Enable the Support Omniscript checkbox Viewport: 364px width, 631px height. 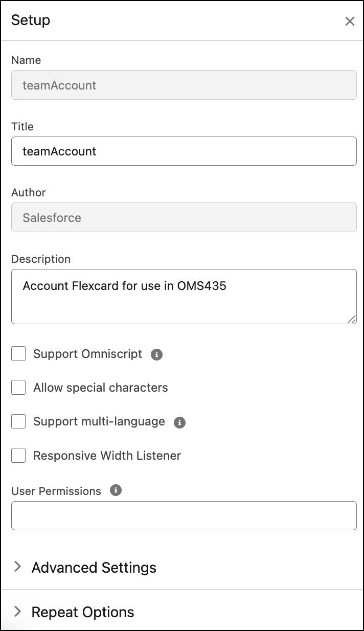[x=18, y=353]
